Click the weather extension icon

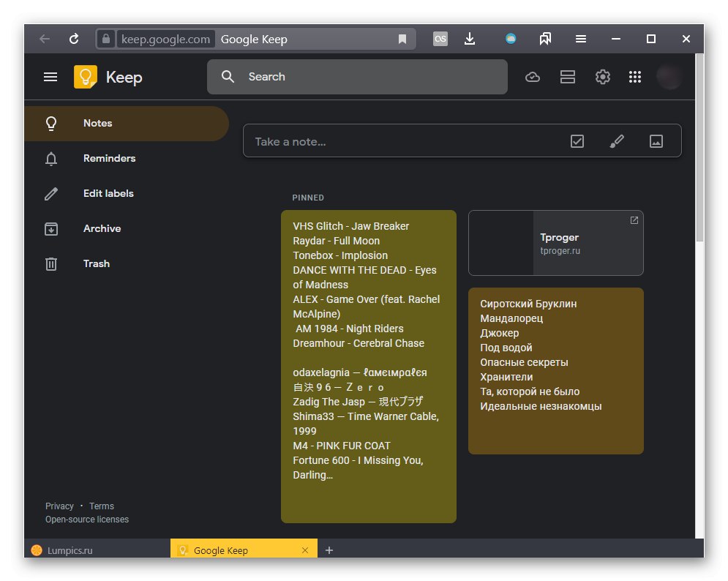pyautogui.click(x=511, y=39)
